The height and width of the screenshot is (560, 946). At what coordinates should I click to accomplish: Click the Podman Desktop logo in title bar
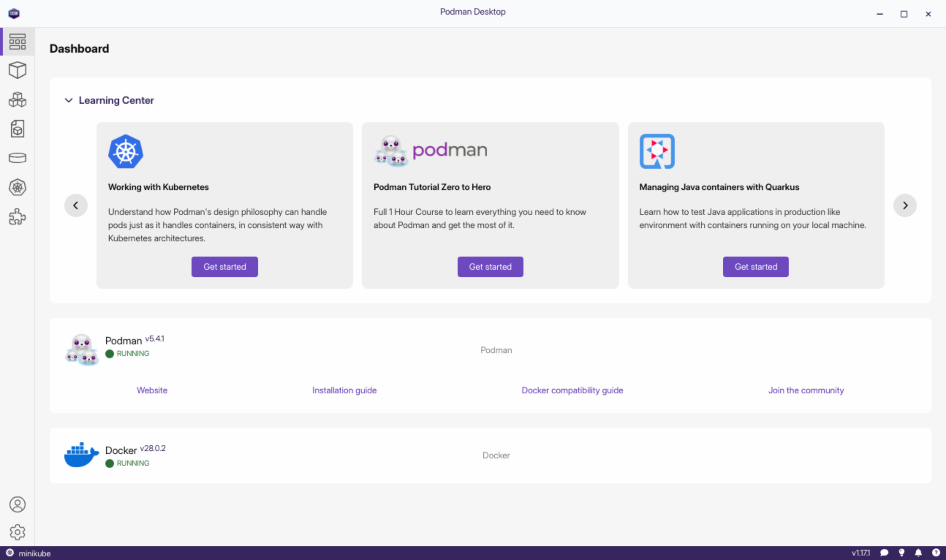tap(14, 14)
